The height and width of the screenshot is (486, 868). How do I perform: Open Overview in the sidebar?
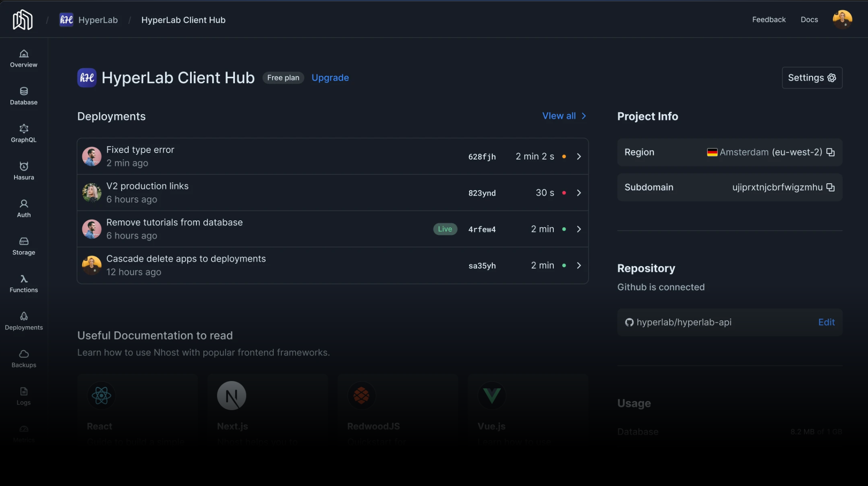(x=24, y=59)
